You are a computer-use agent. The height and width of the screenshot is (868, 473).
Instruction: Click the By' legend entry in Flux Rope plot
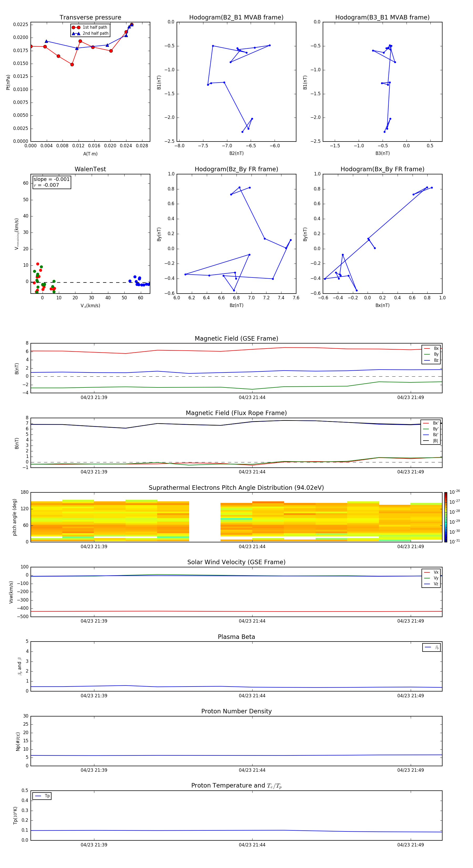[x=431, y=429]
